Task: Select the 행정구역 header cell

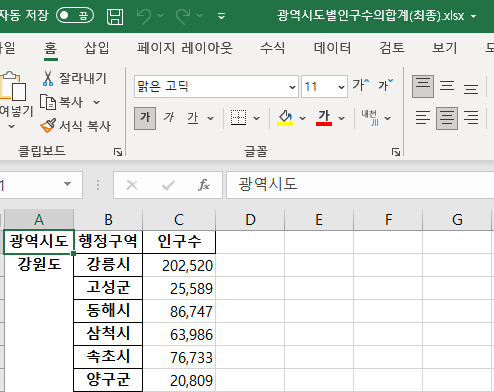Action: (108, 241)
